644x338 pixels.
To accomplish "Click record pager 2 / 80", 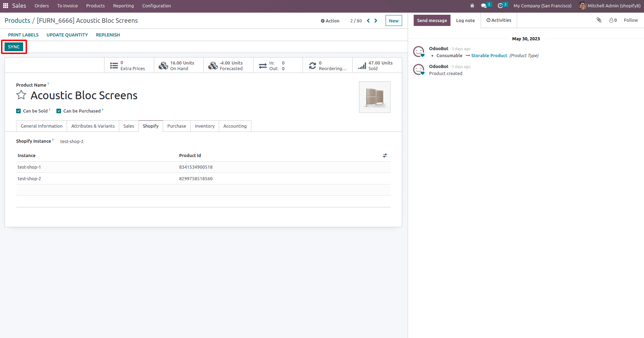I will click(x=356, y=21).
